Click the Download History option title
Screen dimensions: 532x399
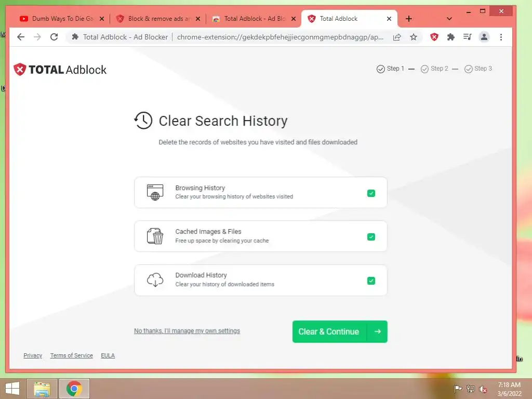point(201,275)
